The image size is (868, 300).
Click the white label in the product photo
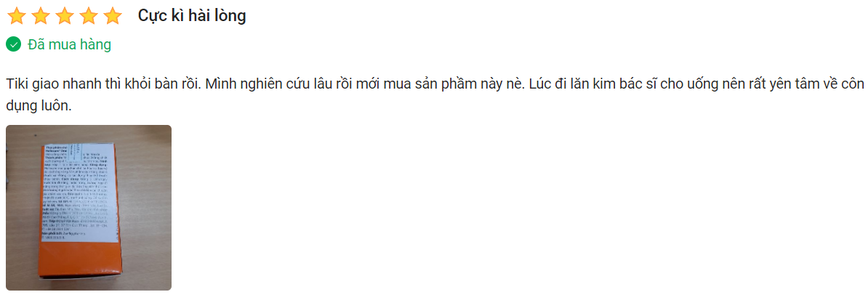coord(78,192)
